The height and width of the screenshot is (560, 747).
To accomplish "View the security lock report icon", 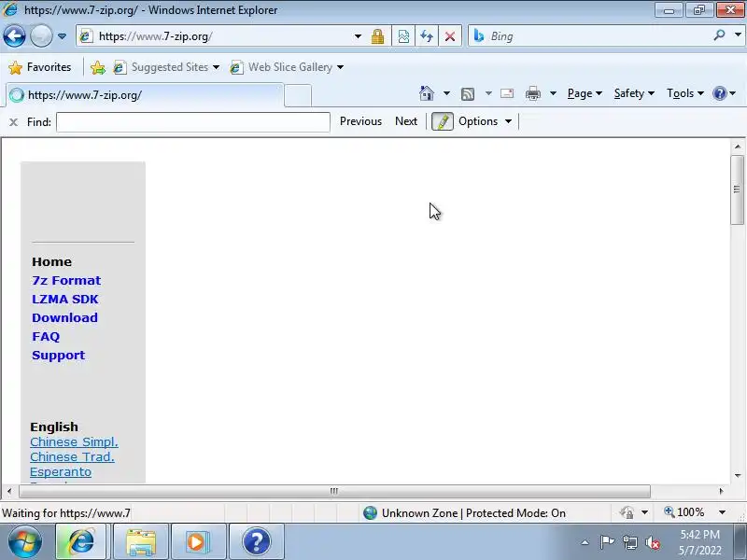I will tap(378, 36).
